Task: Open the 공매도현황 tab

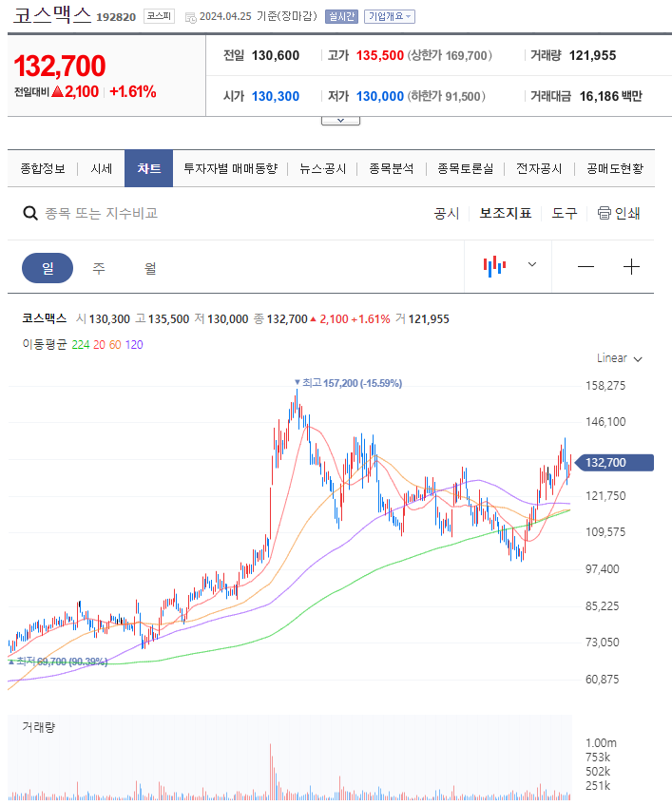Action: pyautogui.click(x=615, y=168)
